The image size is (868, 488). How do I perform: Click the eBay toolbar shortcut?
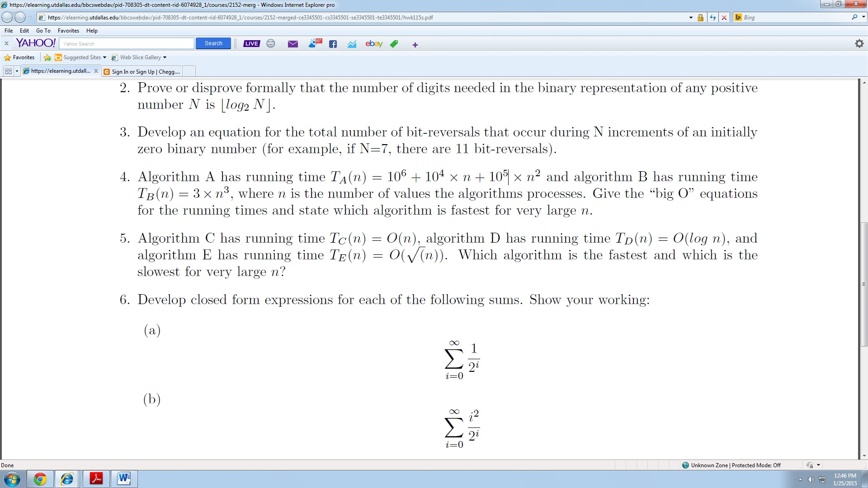tap(374, 44)
